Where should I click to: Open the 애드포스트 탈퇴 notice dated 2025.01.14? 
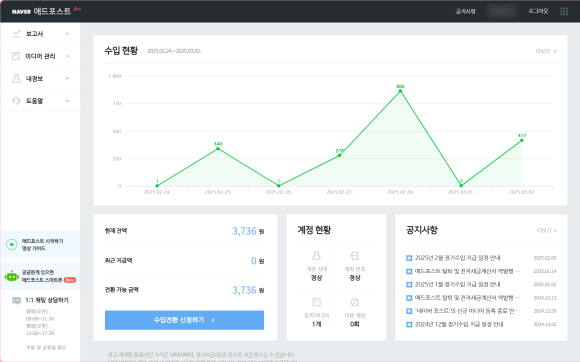click(467, 271)
